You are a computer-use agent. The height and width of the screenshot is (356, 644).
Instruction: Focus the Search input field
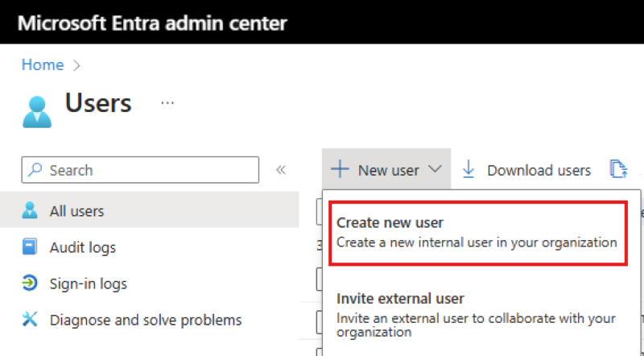[140, 170]
